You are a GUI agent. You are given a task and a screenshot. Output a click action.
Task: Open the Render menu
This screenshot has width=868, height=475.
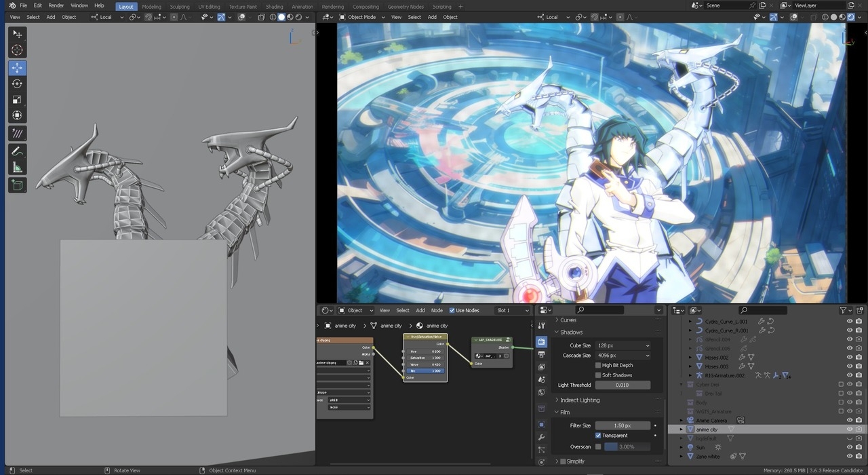[56, 5]
